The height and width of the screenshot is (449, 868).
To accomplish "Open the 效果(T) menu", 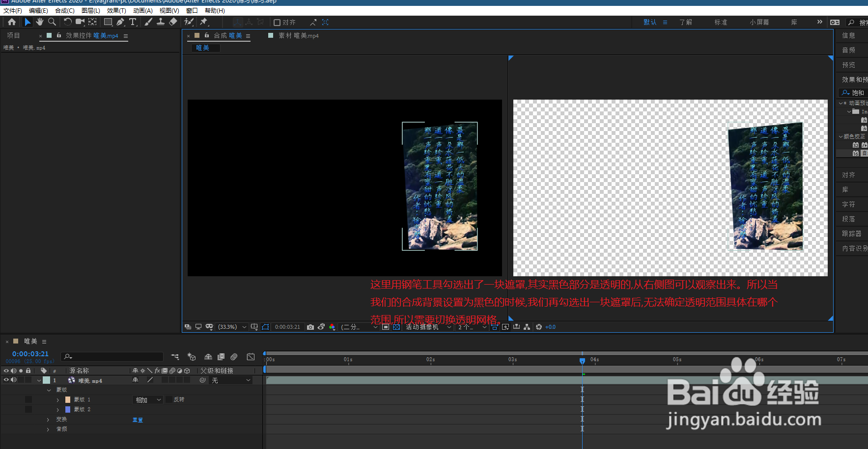I will pyautogui.click(x=116, y=10).
